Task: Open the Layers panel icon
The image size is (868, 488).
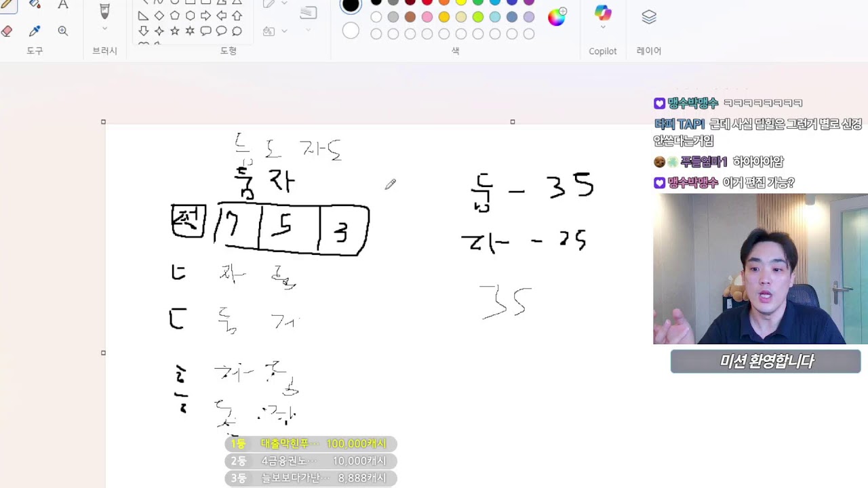Action: [x=649, y=17]
